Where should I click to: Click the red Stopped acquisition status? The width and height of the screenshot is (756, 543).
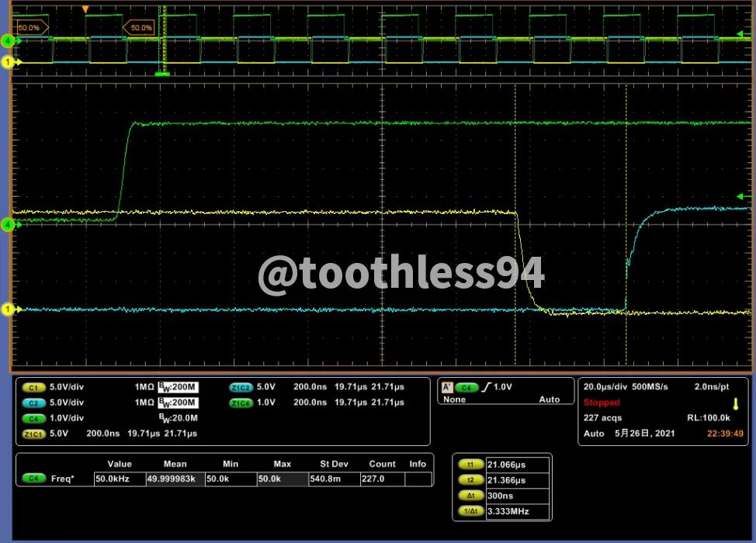pyautogui.click(x=602, y=403)
